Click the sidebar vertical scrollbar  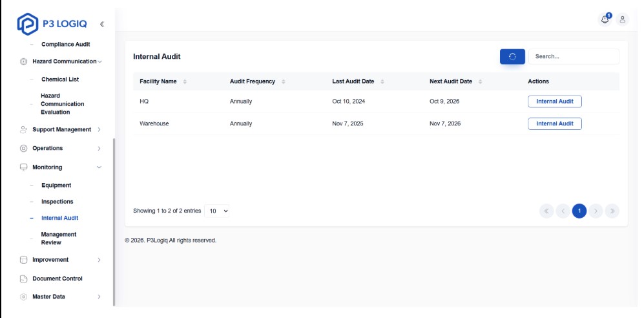[x=114, y=222]
